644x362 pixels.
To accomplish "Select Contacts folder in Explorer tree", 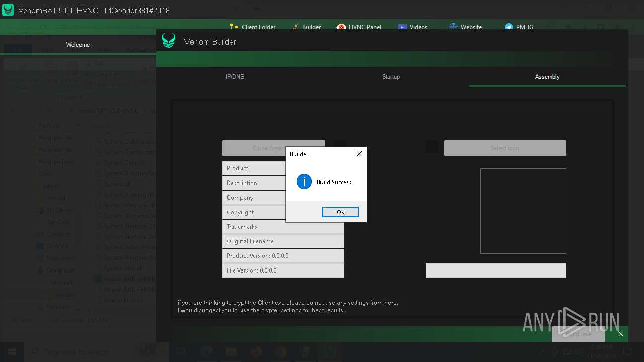I will [58, 234].
